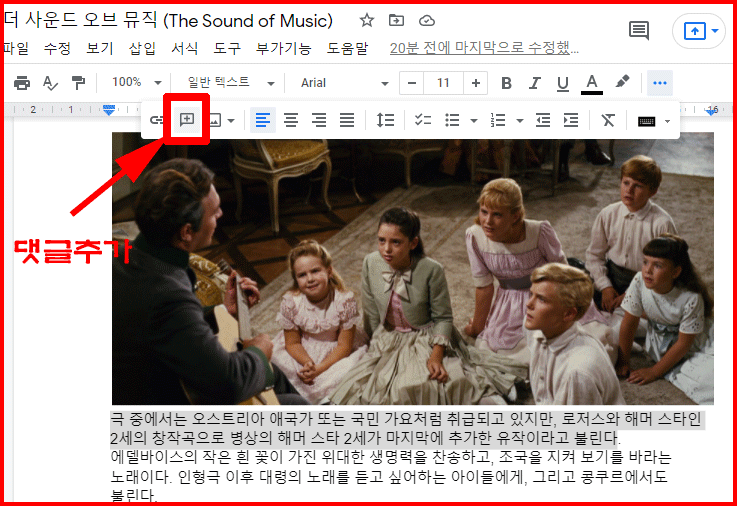This screenshot has width=737, height=506.
Task: Toggle italic formatting
Action: click(534, 83)
